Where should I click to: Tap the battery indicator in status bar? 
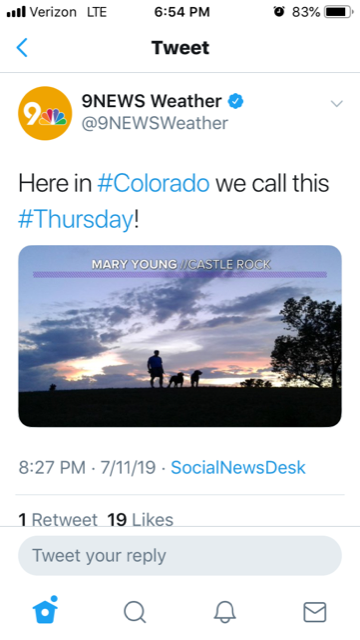coord(339,12)
